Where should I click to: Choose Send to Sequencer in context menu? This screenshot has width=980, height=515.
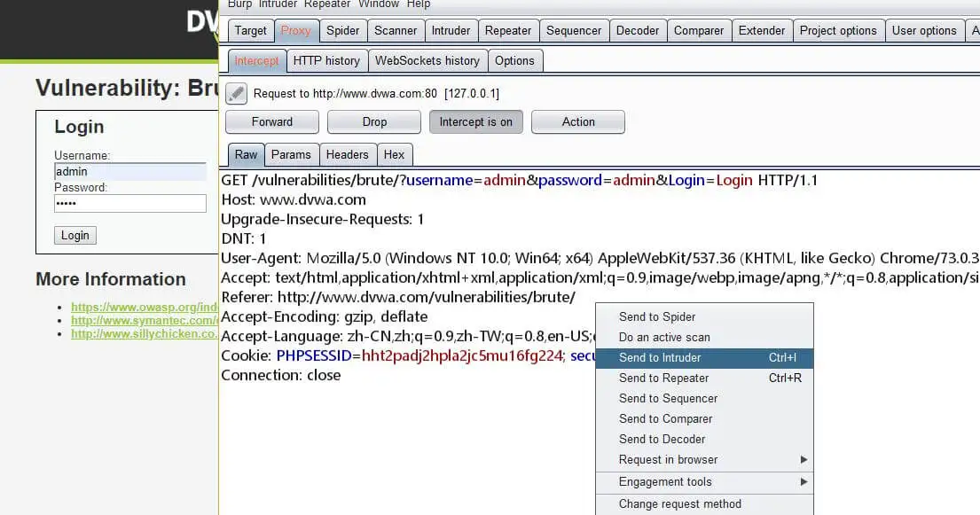click(x=704, y=399)
